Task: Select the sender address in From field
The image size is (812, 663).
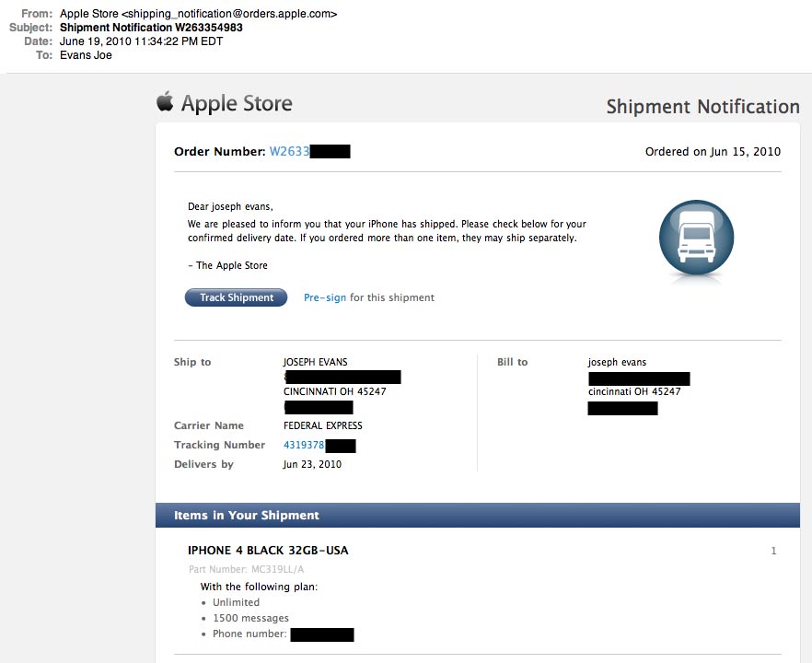Action: click(198, 14)
